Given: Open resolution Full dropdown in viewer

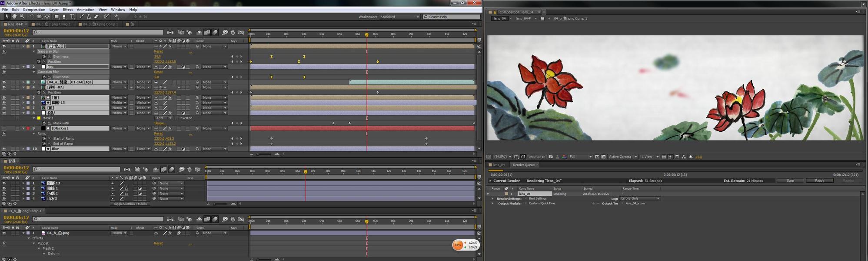Looking at the screenshot, I should tap(580, 157).
